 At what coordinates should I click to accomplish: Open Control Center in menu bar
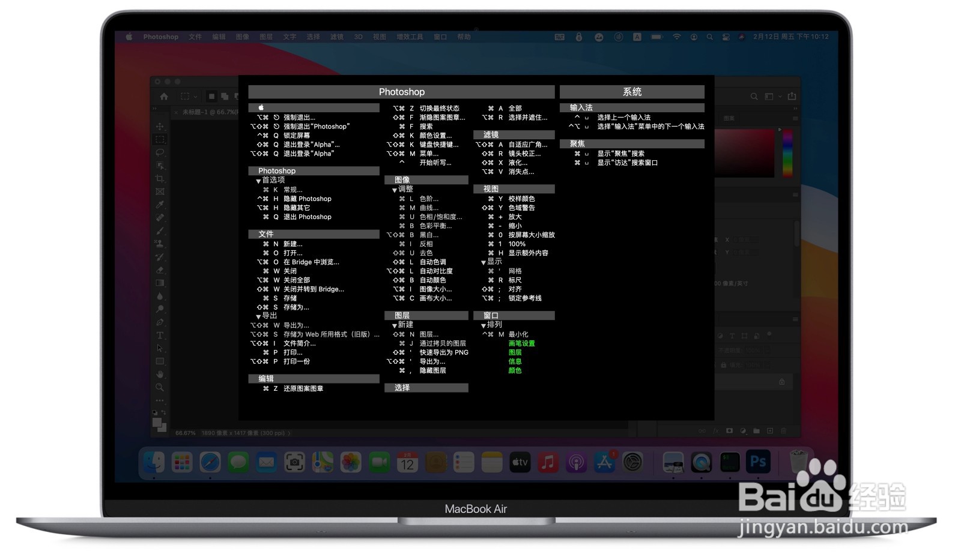(726, 37)
